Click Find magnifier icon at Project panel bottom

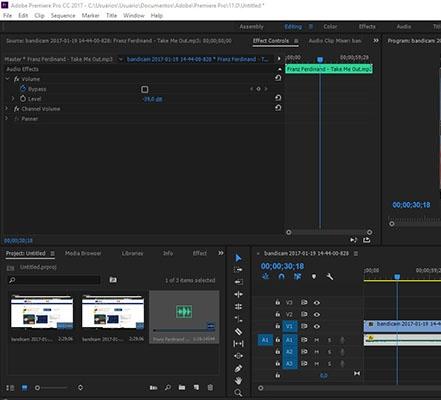click(168, 387)
